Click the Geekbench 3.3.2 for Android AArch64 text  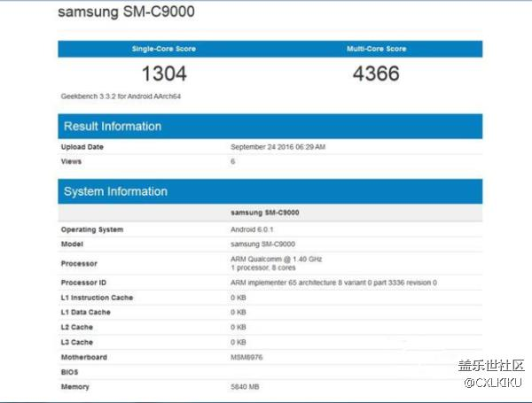coord(121,97)
